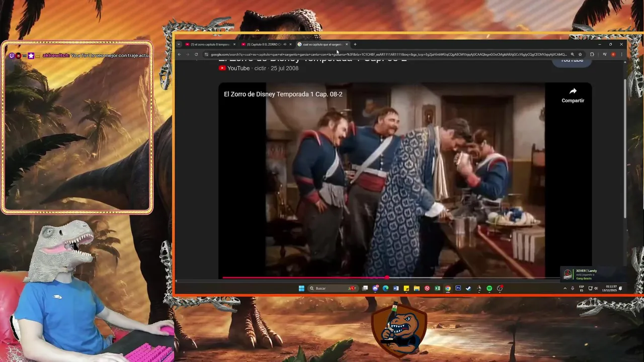Show hidden system tray icons
The height and width of the screenshot is (362, 644).
[x=565, y=289]
